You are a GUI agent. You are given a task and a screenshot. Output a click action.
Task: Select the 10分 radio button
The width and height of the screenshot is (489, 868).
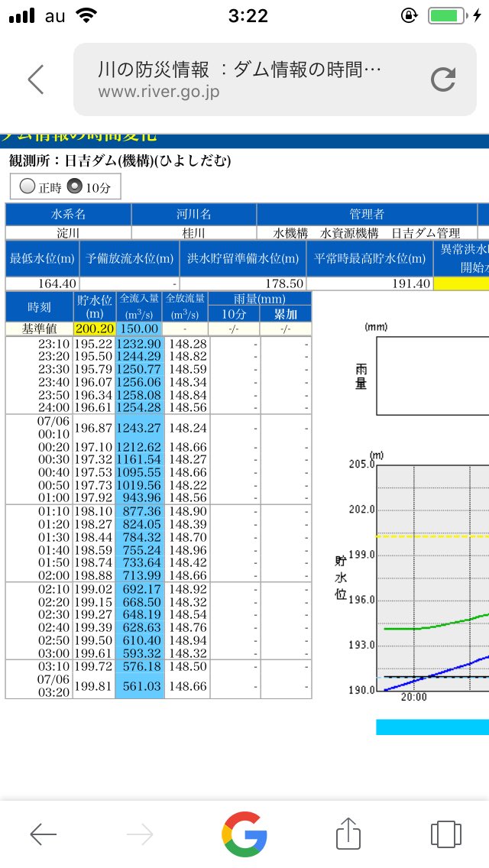pyautogui.click(x=74, y=186)
